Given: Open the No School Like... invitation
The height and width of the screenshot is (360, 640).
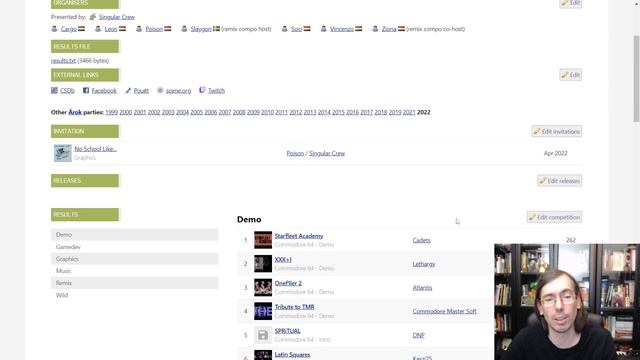Looking at the screenshot, I should [96, 149].
